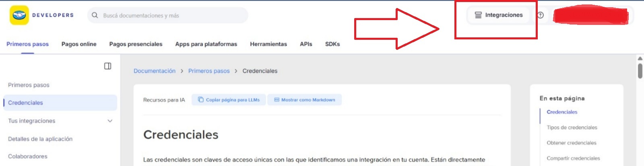The image size is (644, 166).
Task: Jump to Tipos de credenciales section
Action: pos(572,127)
